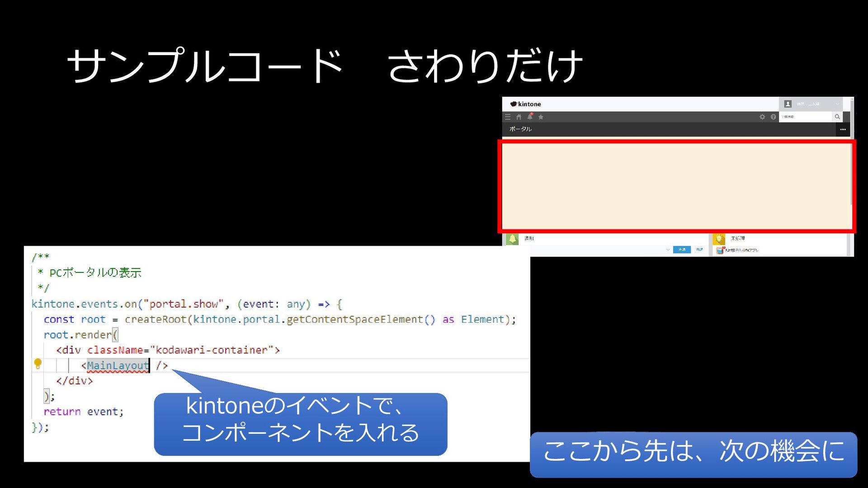This screenshot has height=488, width=868.
Task: Click the link beside the 未読 button
Action: coord(699,249)
